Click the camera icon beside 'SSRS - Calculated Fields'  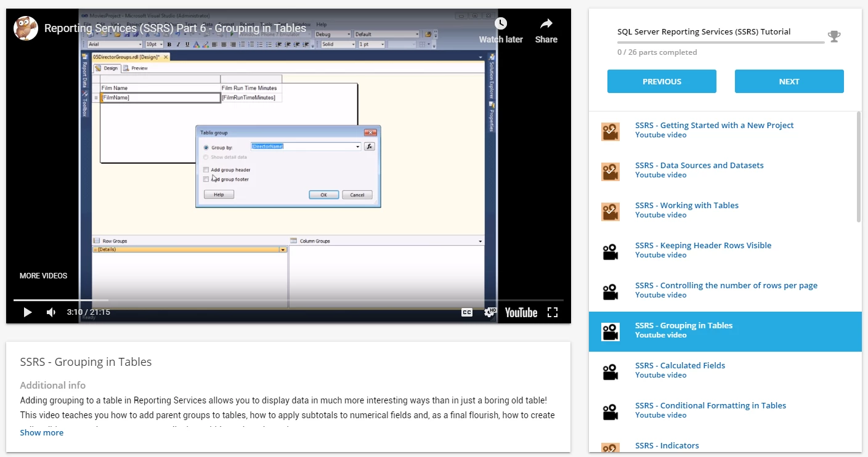(610, 372)
